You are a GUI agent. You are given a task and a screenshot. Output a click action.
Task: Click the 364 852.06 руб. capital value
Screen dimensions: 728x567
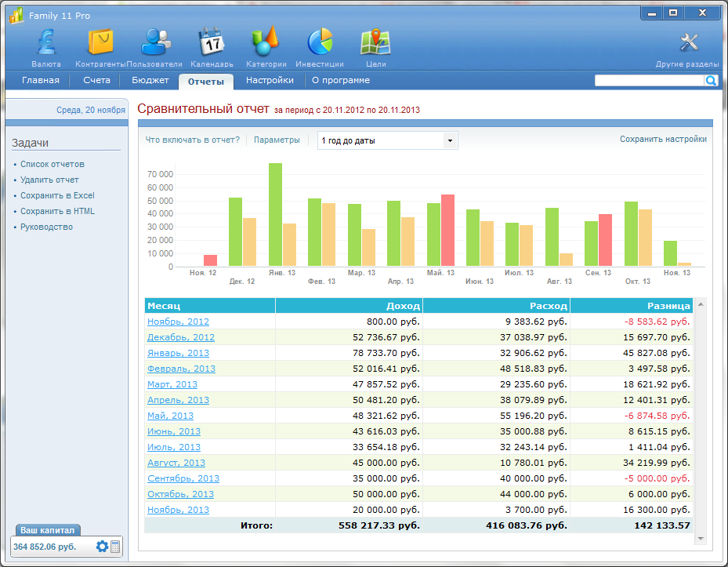coord(45,547)
